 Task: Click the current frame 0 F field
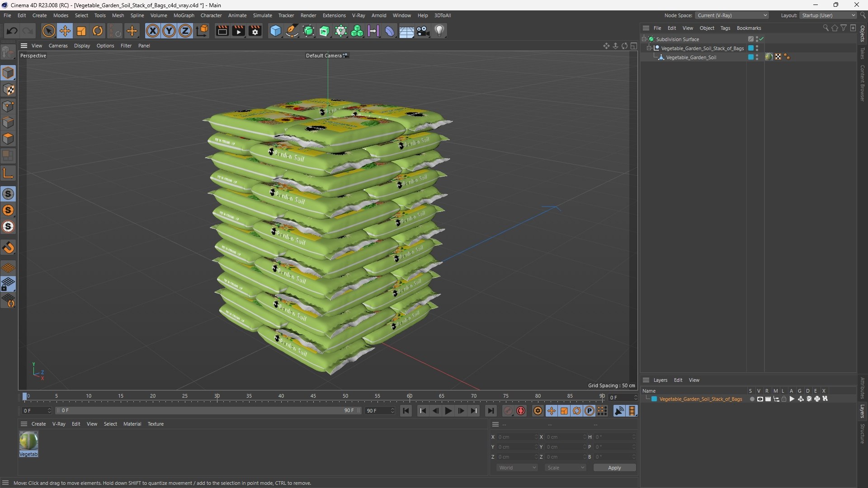tap(37, 411)
